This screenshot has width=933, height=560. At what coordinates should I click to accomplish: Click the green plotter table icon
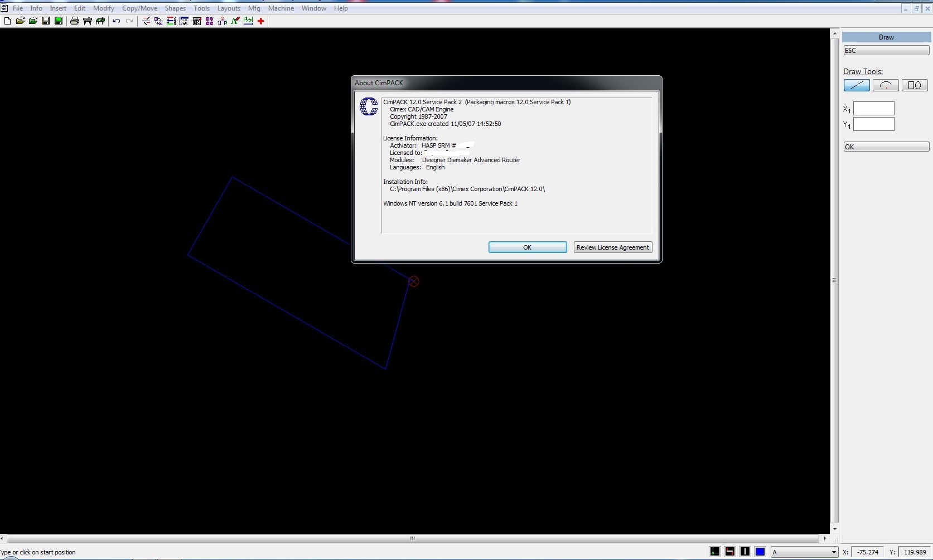point(100,21)
